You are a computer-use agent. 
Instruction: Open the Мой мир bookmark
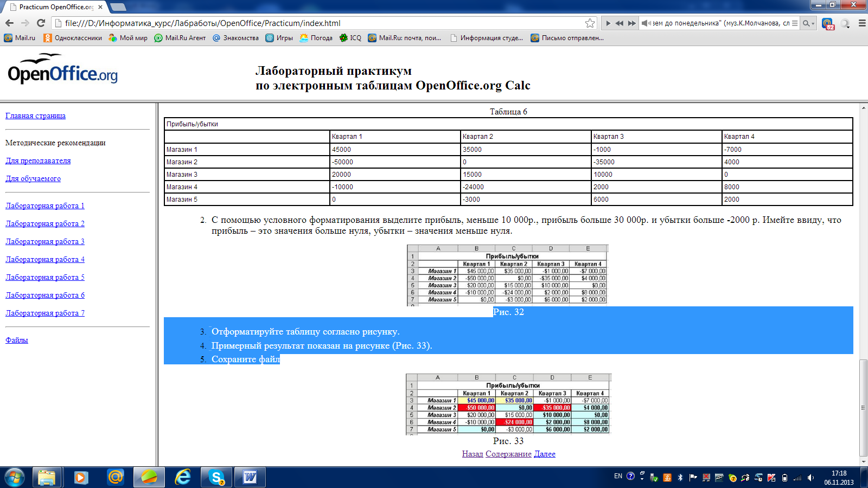pos(128,38)
